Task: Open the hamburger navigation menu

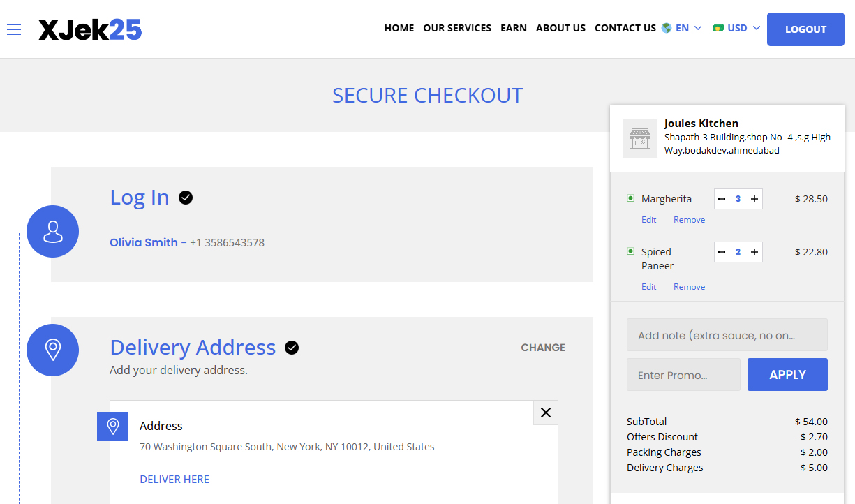Action: tap(14, 29)
